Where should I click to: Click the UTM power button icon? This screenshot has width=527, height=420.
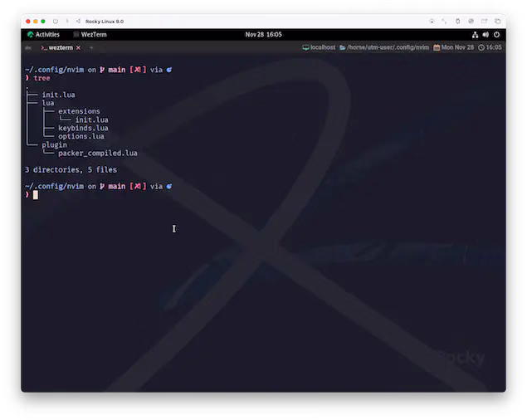[56, 22]
